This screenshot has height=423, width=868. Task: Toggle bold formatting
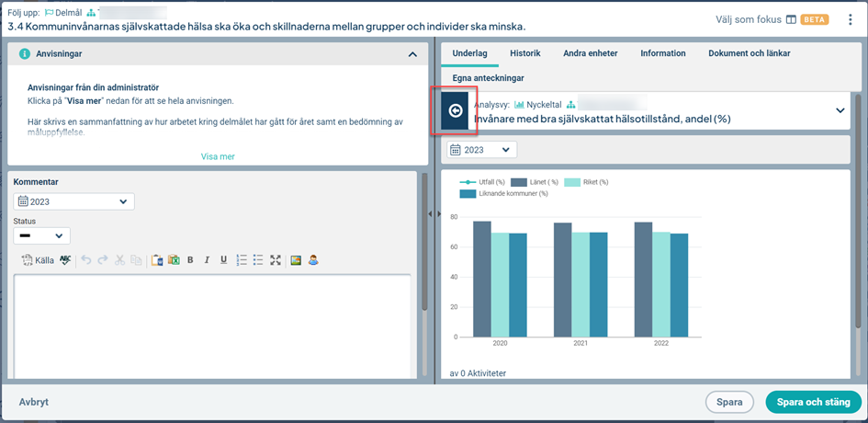click(190, 259)
